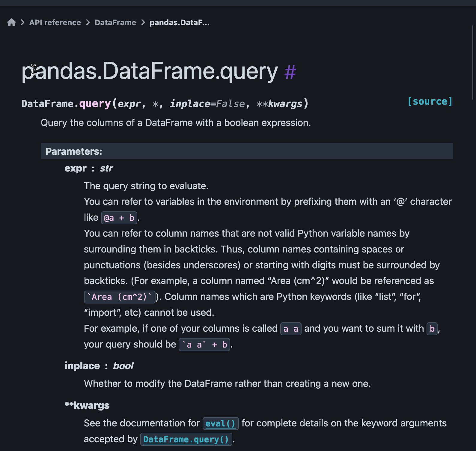
Task: Click the page scrollbar thumb
Action: (x=473, y=62)
